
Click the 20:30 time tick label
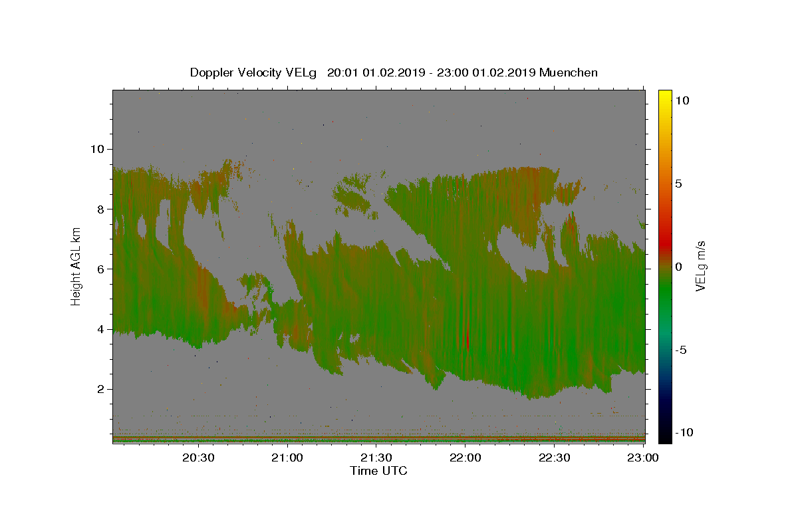click(198, 458)
